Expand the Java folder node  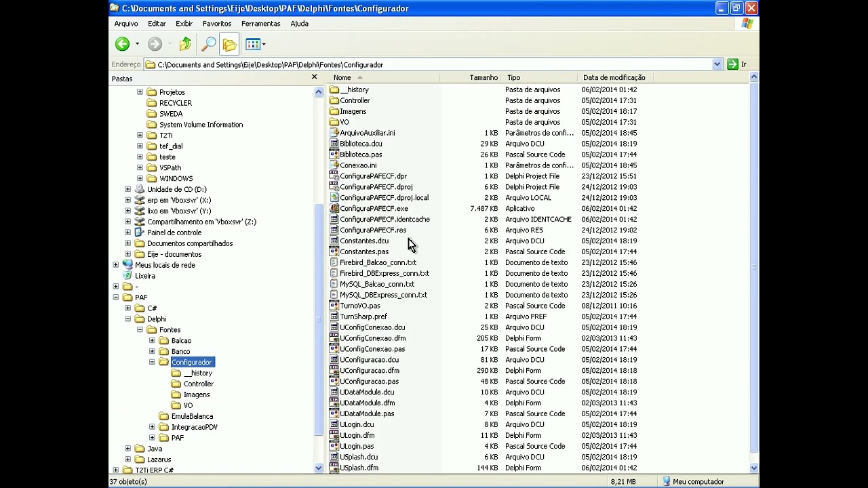coord(128,449)
